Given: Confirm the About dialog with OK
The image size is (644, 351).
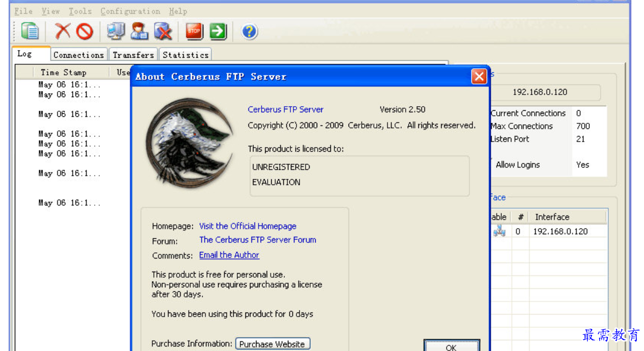Looking at the screenshot, I should 451,346.
